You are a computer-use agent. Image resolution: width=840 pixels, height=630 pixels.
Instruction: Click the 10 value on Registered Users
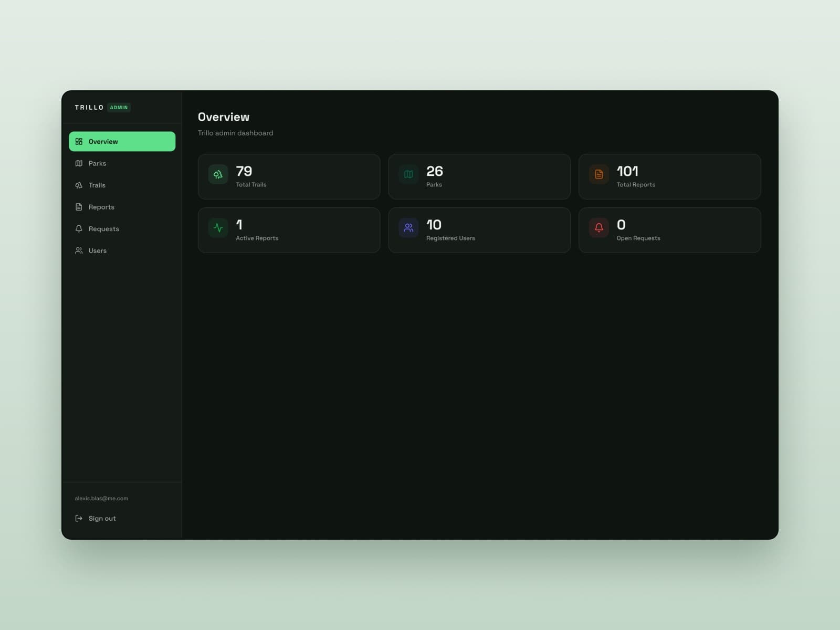point(434,225)
